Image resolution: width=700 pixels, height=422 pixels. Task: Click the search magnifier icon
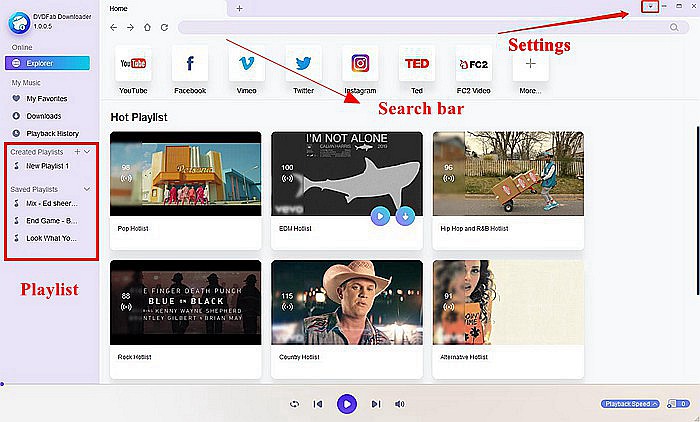tap(674, 28)
